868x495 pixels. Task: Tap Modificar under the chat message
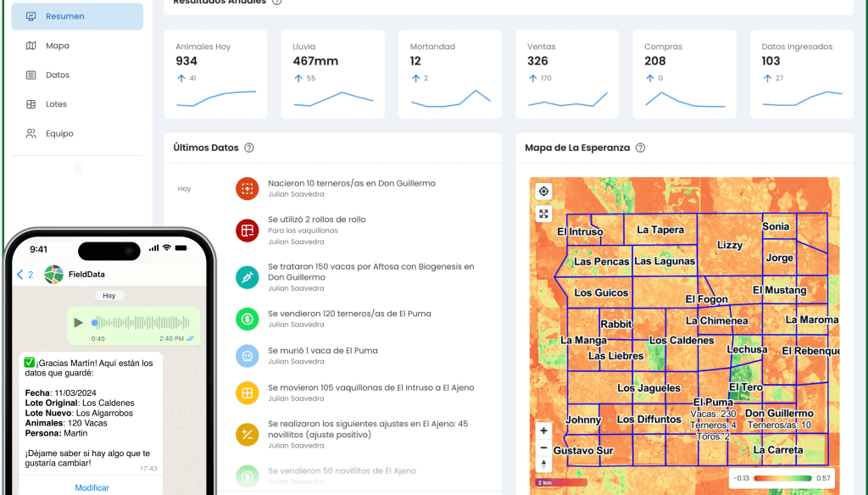tap(92, 488)
